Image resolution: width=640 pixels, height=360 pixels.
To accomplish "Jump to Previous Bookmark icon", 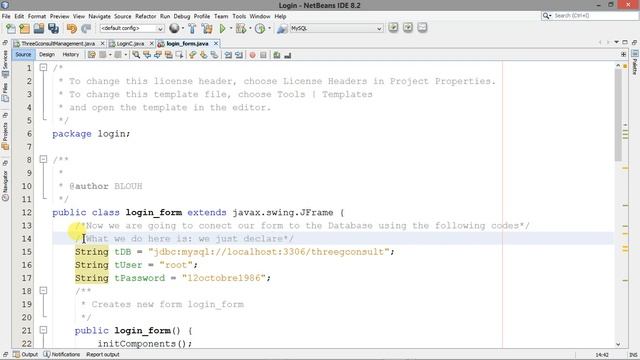I will (x=193, y=55).
